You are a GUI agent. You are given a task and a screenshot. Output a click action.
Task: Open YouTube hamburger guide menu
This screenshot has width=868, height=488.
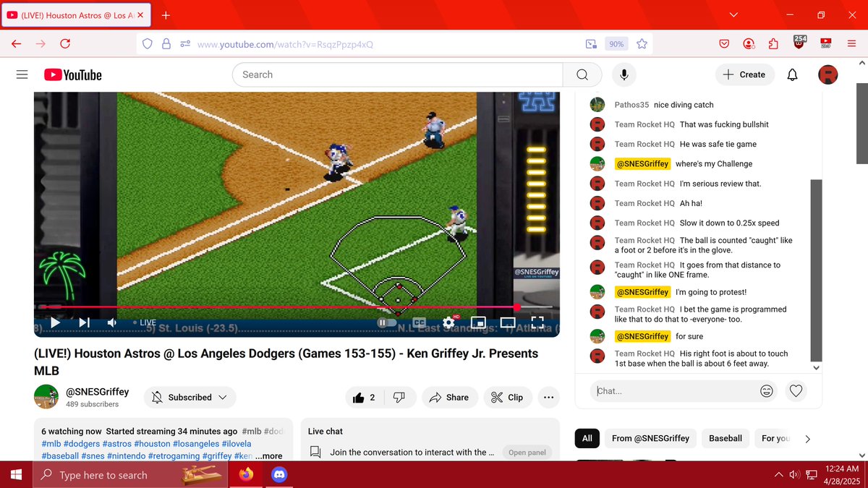(22, 74)
